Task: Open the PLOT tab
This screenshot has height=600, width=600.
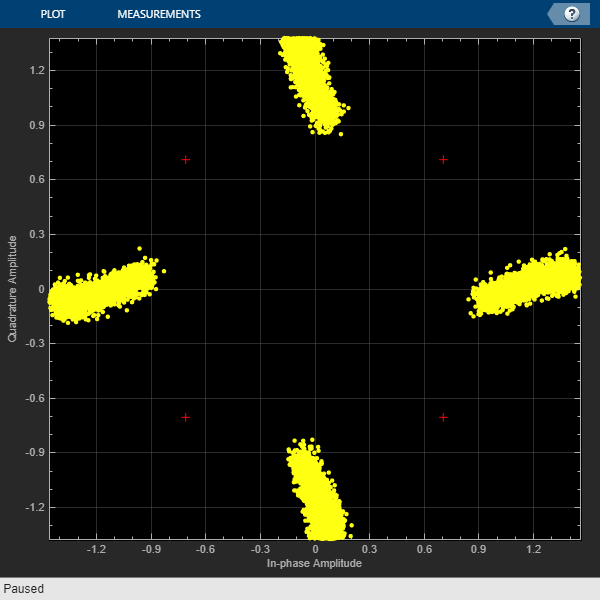Action: (x=54, y=14)
